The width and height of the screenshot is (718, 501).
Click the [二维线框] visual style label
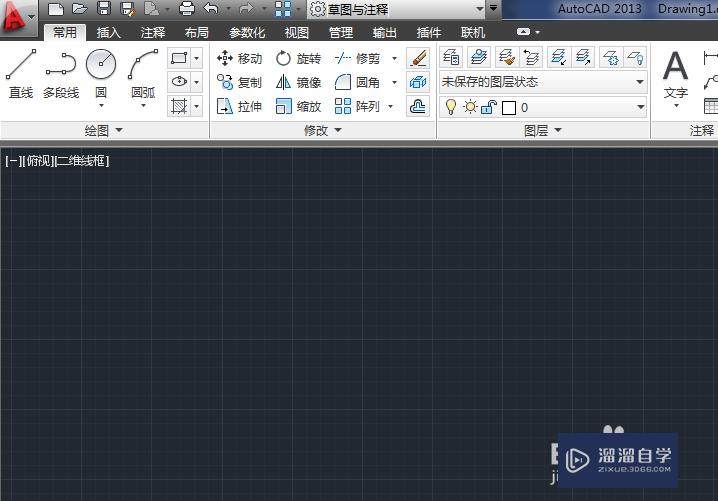click(82, 161)
